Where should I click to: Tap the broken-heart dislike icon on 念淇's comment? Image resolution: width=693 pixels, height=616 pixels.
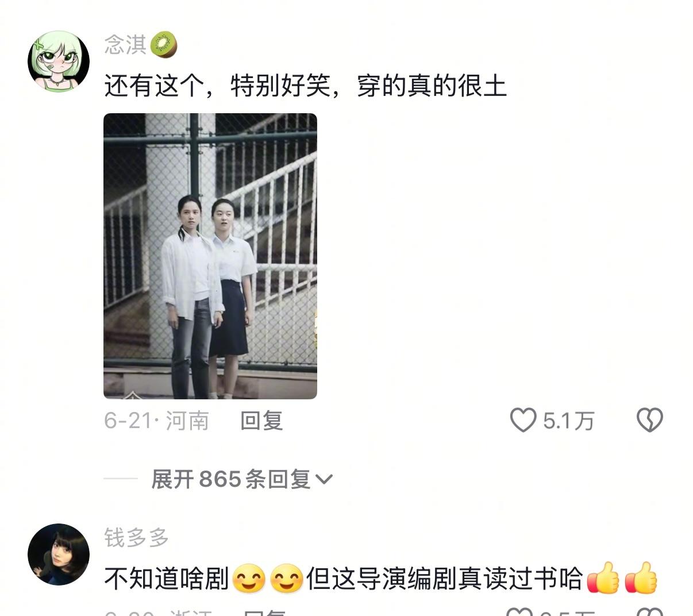point(650,420)
